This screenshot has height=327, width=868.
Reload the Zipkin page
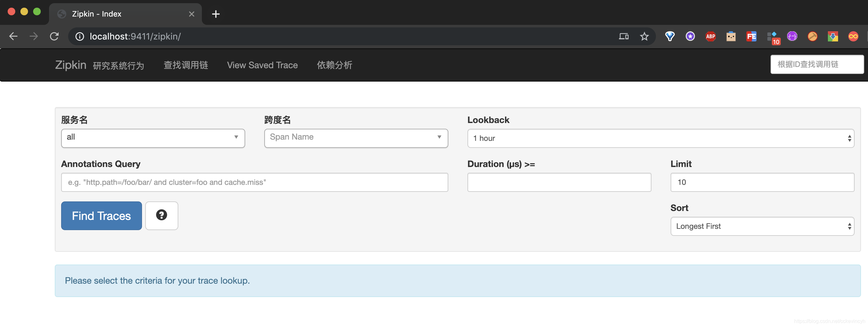pos(54,36)
